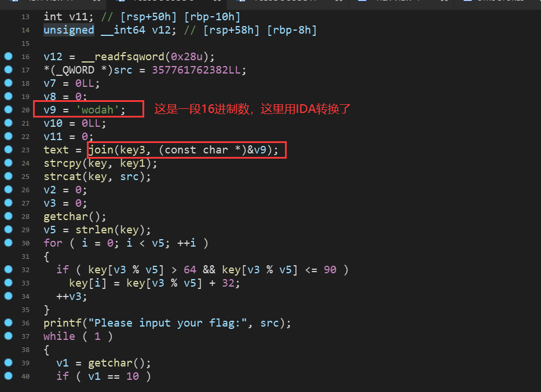
Task: Toggle breakpoint dot on strcat line
Action: tap(8, 176)
